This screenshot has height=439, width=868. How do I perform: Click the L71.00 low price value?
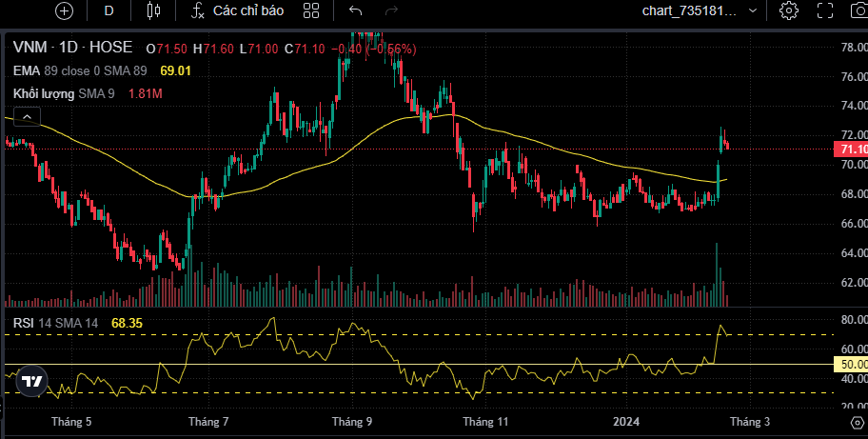(259, 50)
